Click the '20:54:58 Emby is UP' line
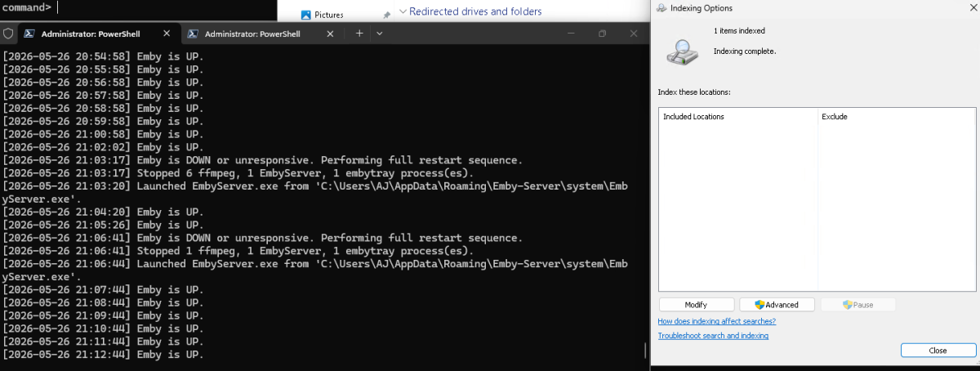The image size is (980, 371). 103,56
